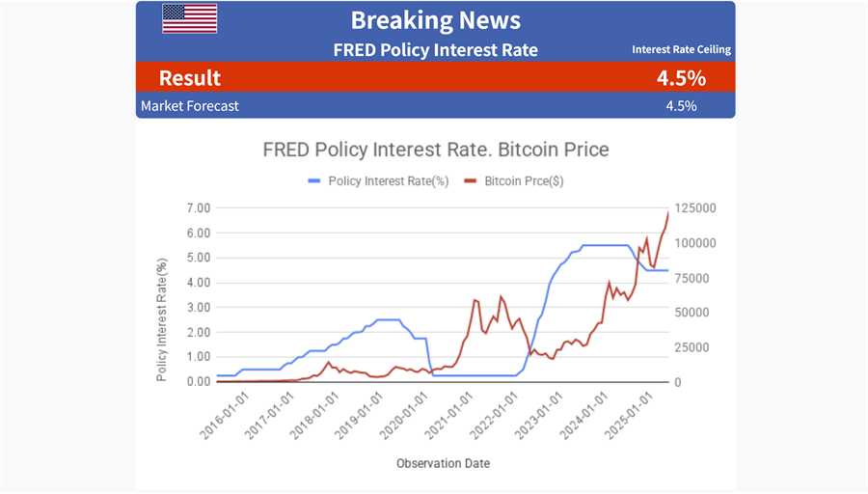
Task: Click the Breaking News headline
Action: 435,19
